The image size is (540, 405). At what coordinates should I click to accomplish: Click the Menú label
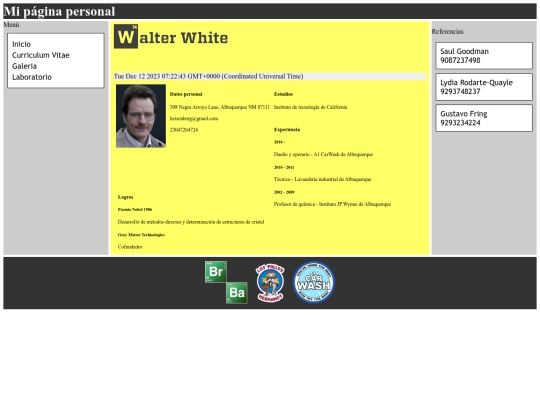(x=11, y=25)
